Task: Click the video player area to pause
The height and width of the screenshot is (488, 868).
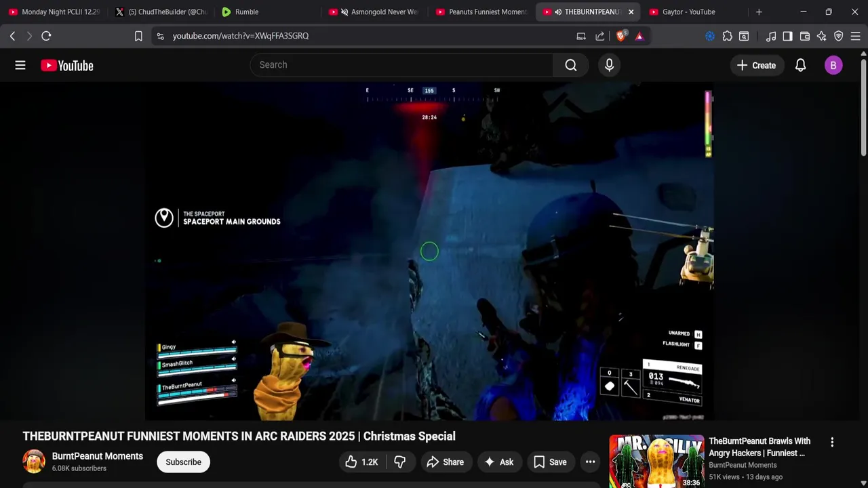Action: 429,251
